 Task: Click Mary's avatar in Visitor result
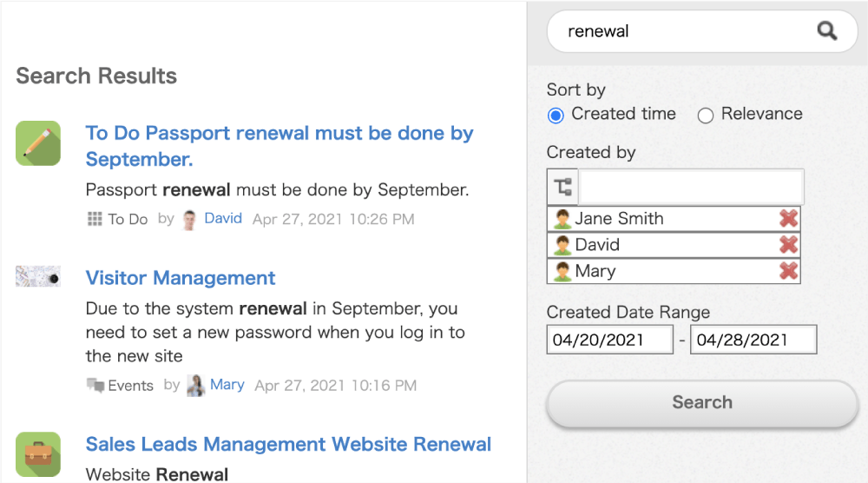pos(196,385)
